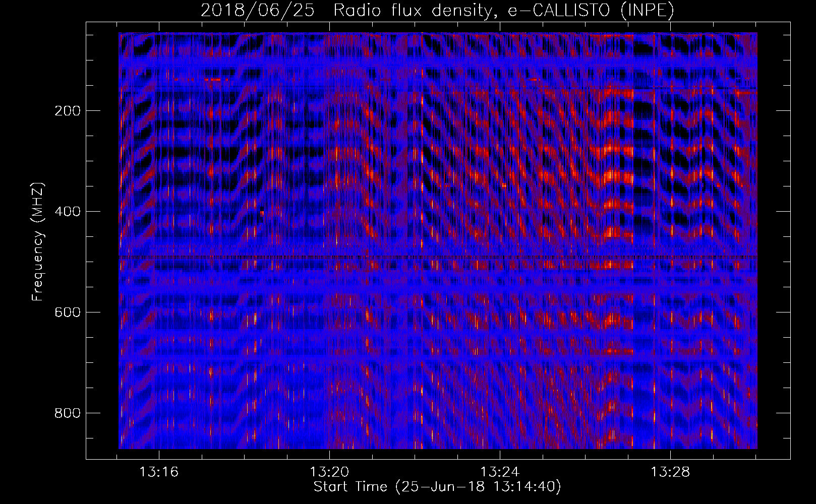816x504 pixels.
Task: Click the 13:20 time tick label
Action: pyautogui.click(x=329, y=472)
